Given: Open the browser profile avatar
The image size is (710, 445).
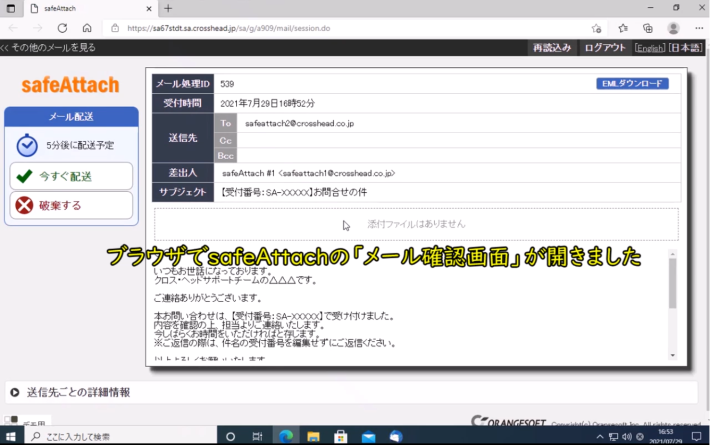Looking at the screenshot, I should 673,28.
